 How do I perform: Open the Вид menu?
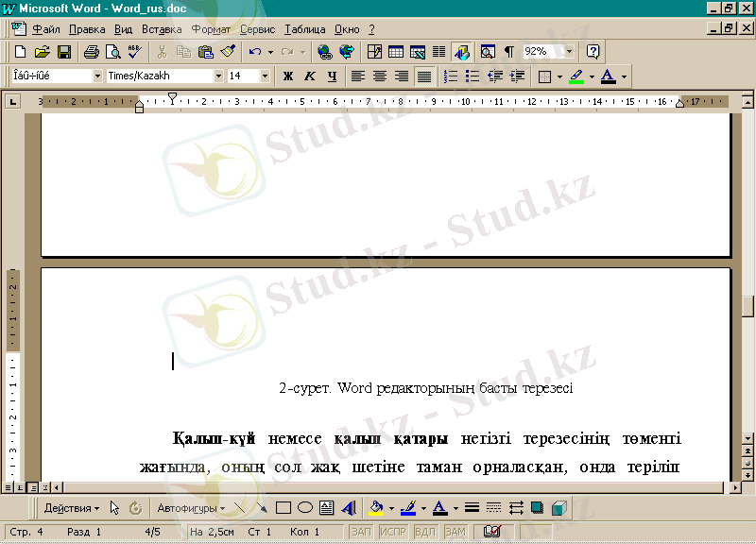tap(123, 29)
